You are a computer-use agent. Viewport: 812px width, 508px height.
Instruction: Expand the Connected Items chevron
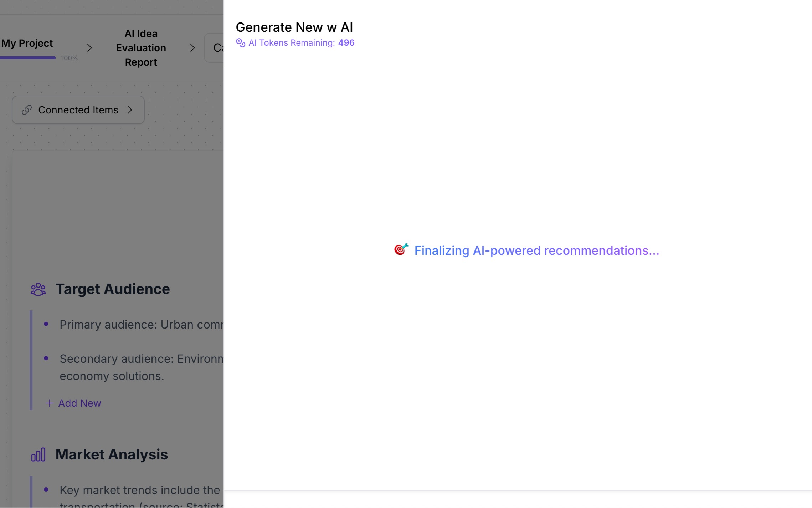[130, 110]
